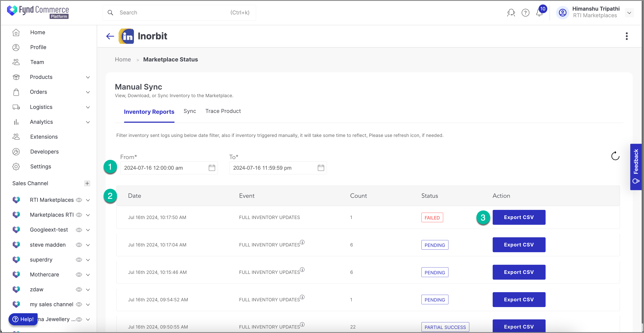
Task: Open Home in the sidebar
Action: [37, 32]
